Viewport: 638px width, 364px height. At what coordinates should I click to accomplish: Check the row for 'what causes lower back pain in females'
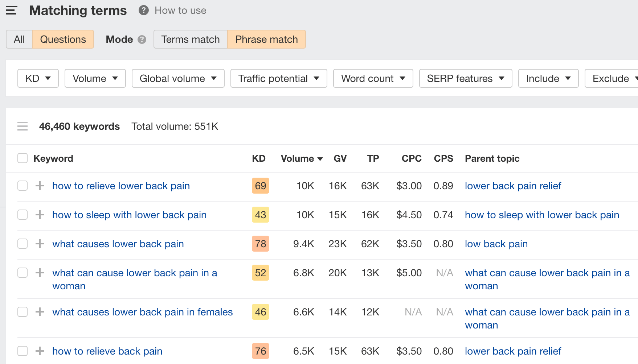[22, 312]
